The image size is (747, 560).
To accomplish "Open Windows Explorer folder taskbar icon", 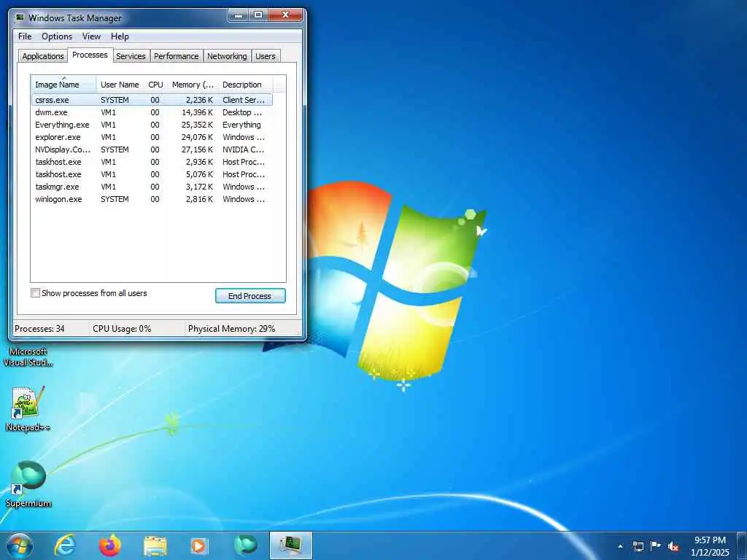I will [155, 546].
